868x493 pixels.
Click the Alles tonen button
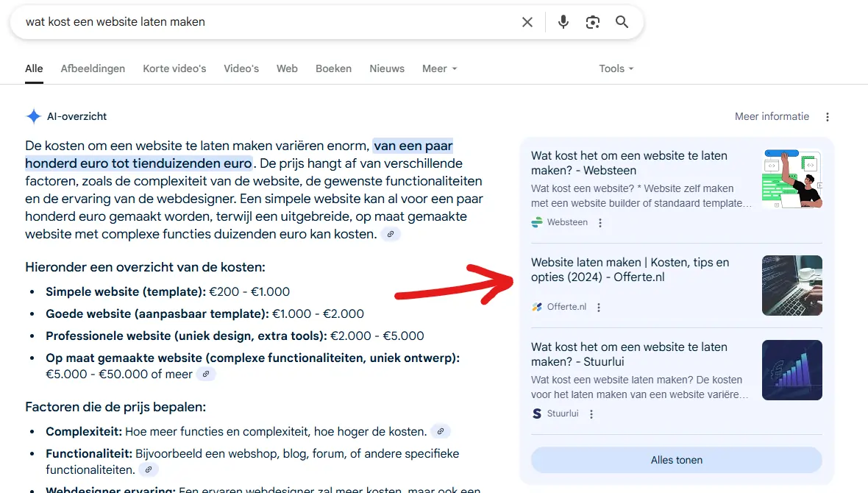[676, 459]
